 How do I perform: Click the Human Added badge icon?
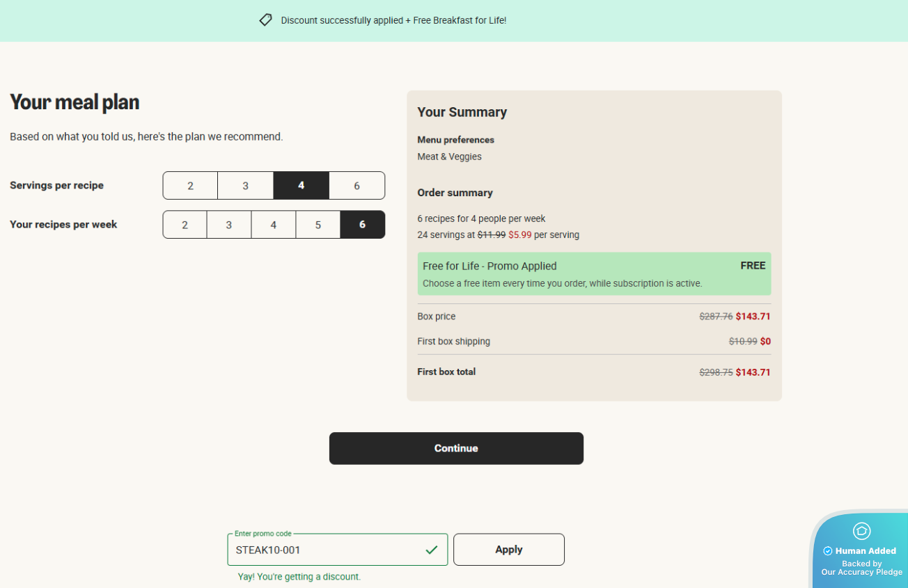861,531
